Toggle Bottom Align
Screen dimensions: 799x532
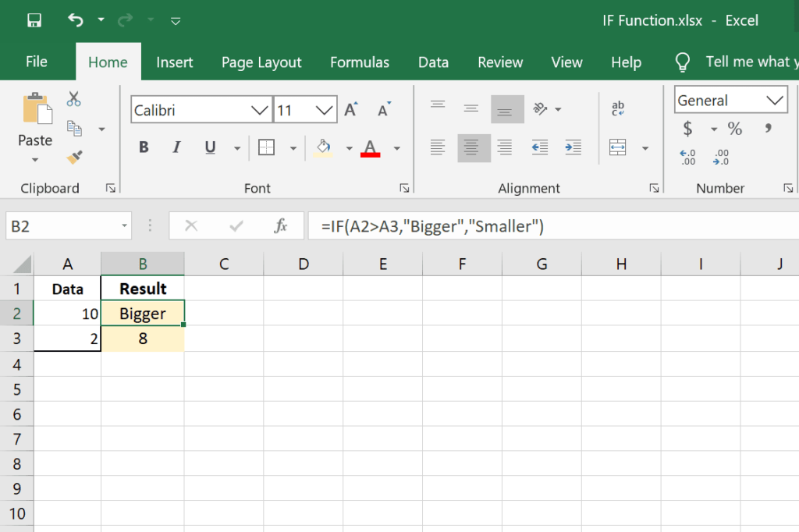click(x=507, y=109)
